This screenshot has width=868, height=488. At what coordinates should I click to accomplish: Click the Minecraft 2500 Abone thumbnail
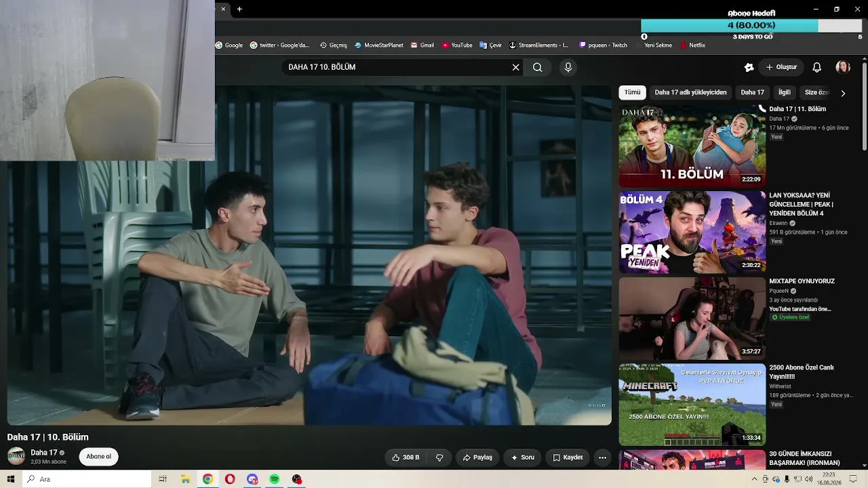692,405
